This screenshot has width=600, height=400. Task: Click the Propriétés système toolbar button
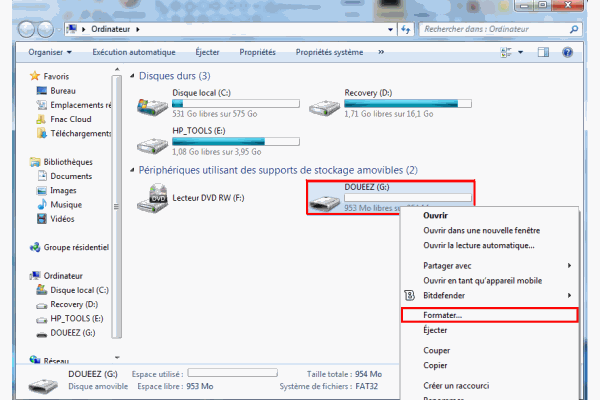coord(329,52)
